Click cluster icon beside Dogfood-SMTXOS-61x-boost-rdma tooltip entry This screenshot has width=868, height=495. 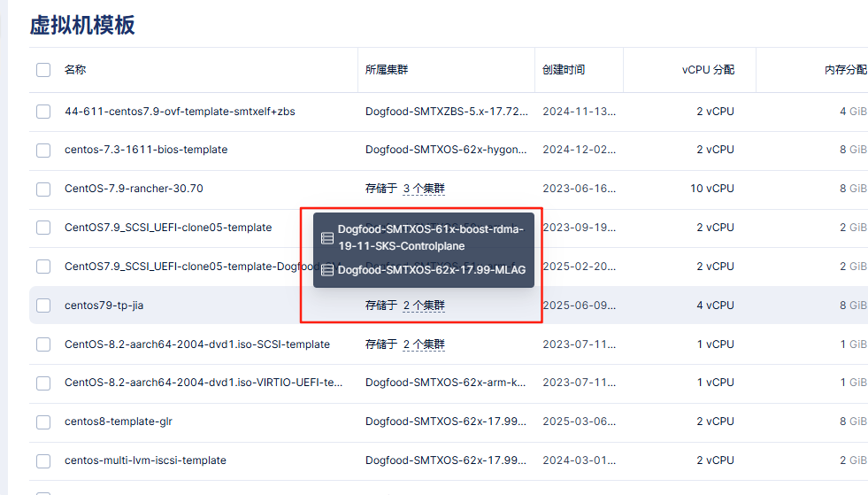[x=327, y=238]
